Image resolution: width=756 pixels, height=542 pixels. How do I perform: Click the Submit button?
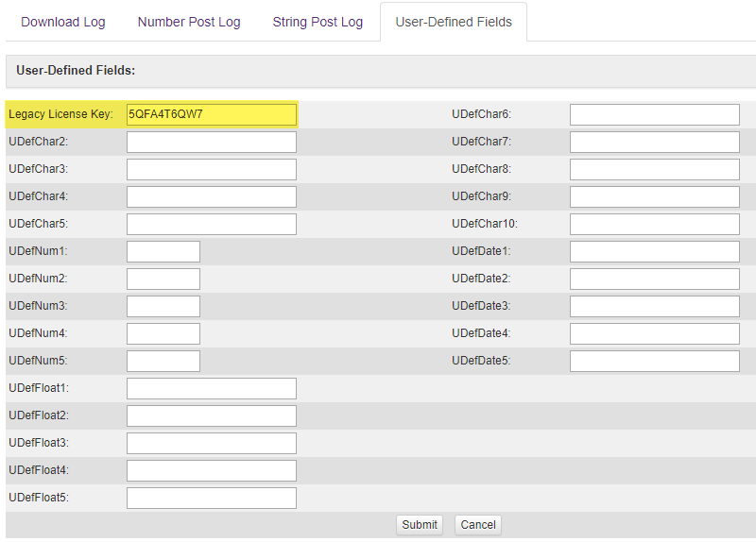coord(420,525)
